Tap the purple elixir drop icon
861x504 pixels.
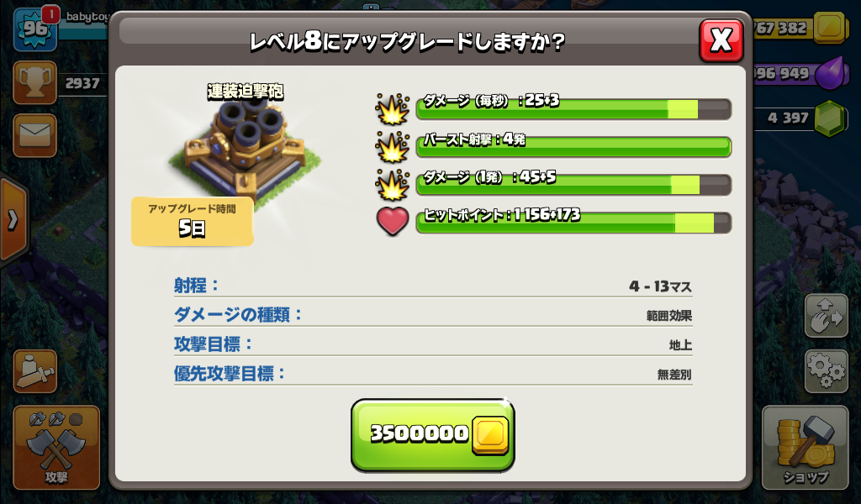830,73
